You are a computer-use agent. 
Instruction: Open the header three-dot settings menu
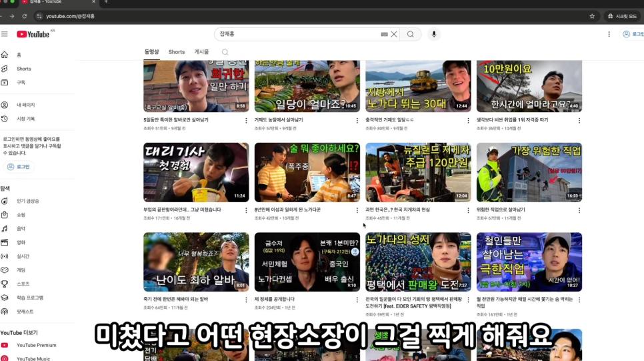click(609, 34)
